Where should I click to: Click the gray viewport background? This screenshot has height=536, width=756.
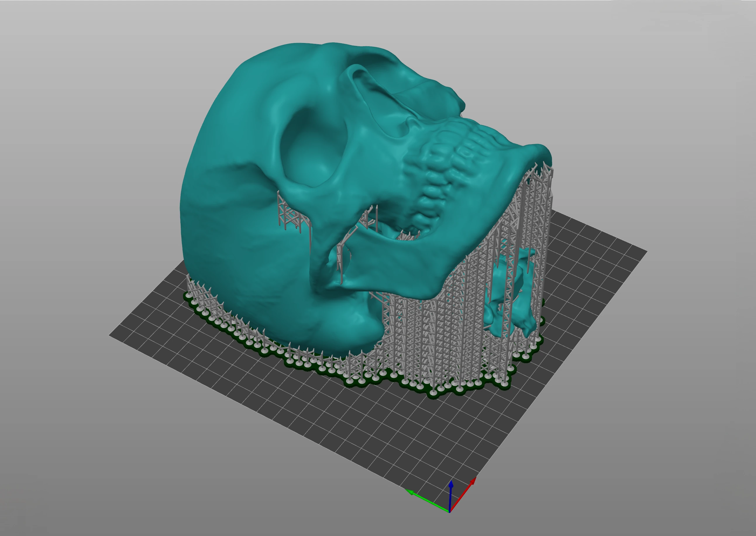point(99,66)
